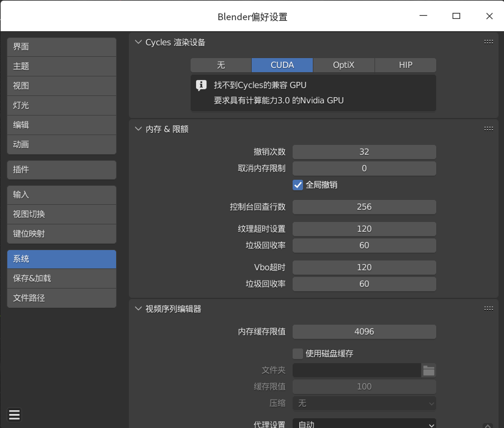Click the grip dots icon of 内存 & 限额 panel
This screenshot has height=428, width=504.
488,129
